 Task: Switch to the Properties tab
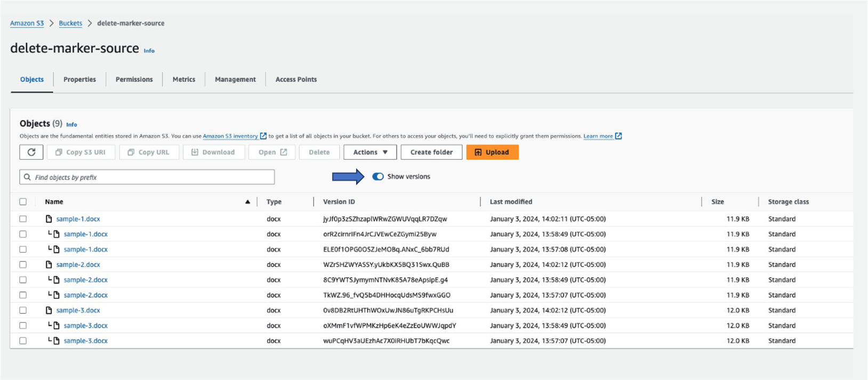pyautogui.click(x=79, y=80)
